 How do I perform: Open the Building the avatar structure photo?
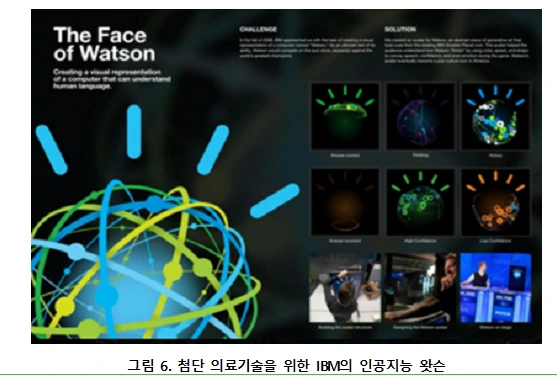coord(345,288)
